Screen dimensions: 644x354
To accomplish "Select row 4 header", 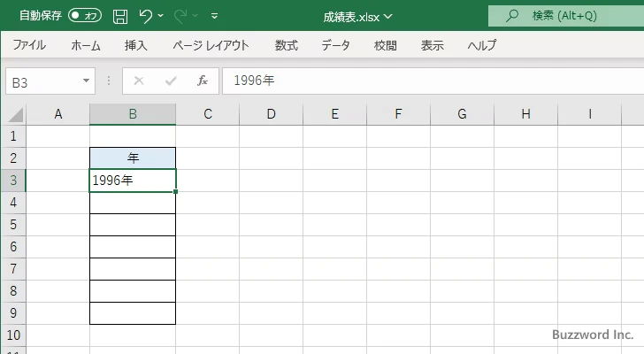I will click(x=13, y=203).
